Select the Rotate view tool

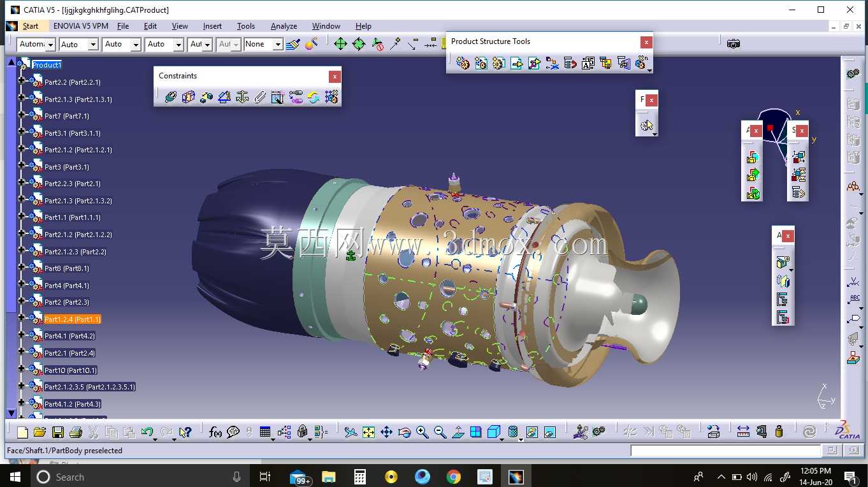(404, 432)
